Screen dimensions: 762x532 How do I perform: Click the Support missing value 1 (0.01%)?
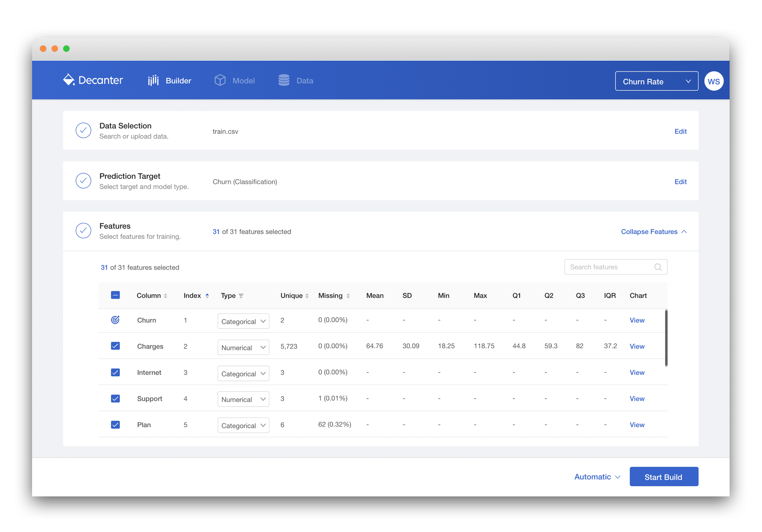click(x=333, y=398)
